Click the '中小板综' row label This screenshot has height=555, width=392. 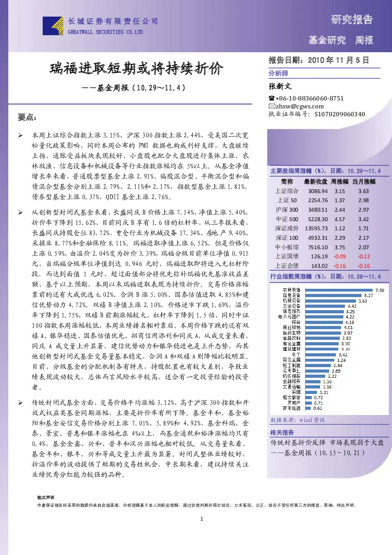(287, 247)
